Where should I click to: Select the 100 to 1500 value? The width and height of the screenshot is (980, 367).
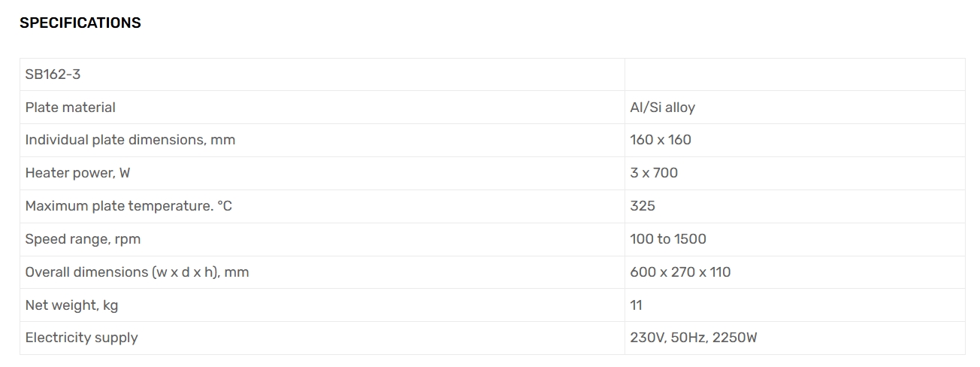click(x=668, y=239)
